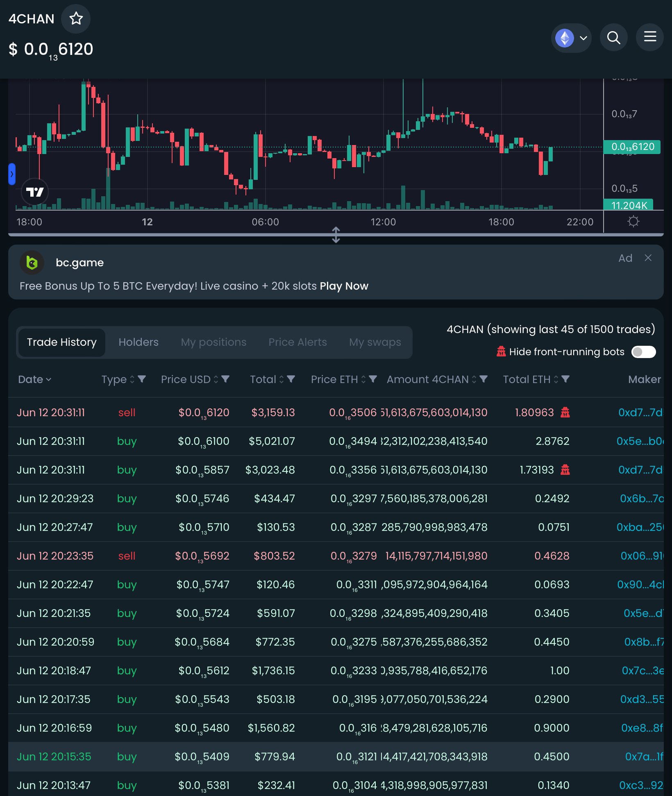Click bot icon on 1.80963 ETH sell row
Viewport: 672px width, 796px height.
(x=565, y=412)
